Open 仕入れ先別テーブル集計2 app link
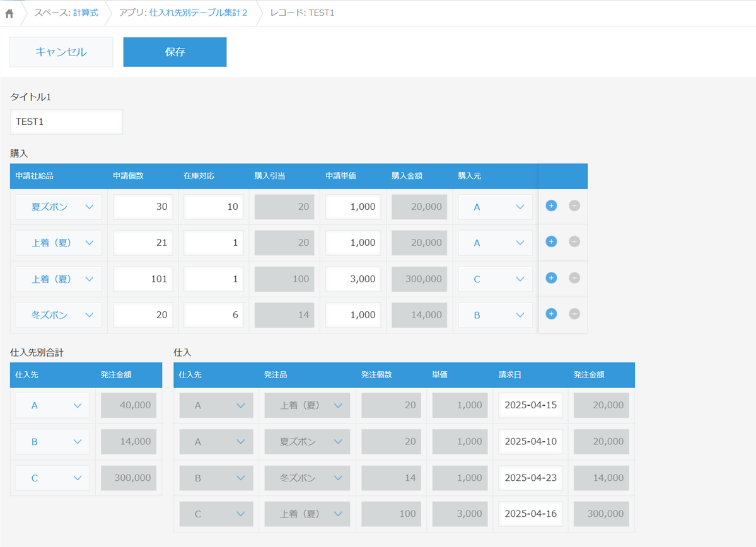The image size is (756, 547). (198, 13)
